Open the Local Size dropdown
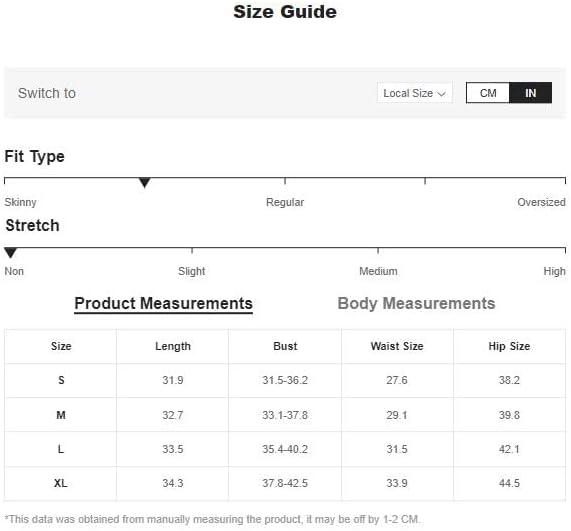Image resolution: width=571 pixels, height=531 pixels. (x=414, y=93)
